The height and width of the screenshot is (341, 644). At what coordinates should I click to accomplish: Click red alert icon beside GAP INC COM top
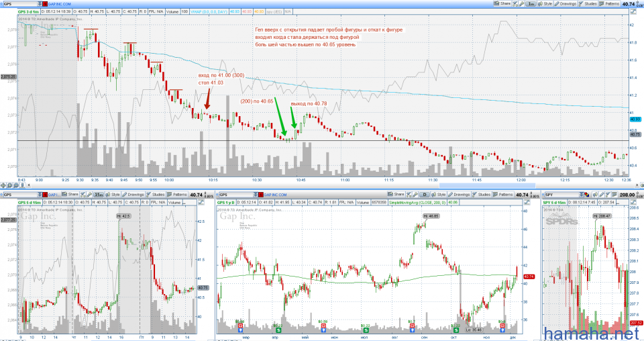click(45, 4)
